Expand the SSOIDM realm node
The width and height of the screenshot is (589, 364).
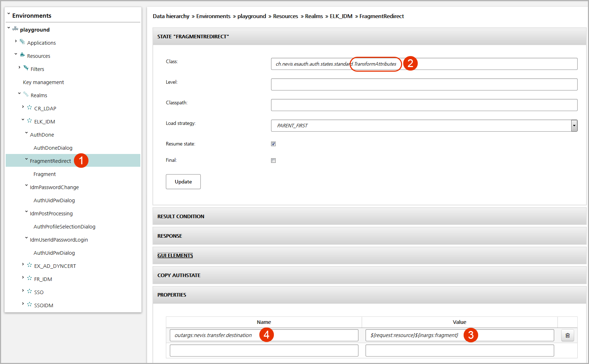23,304
